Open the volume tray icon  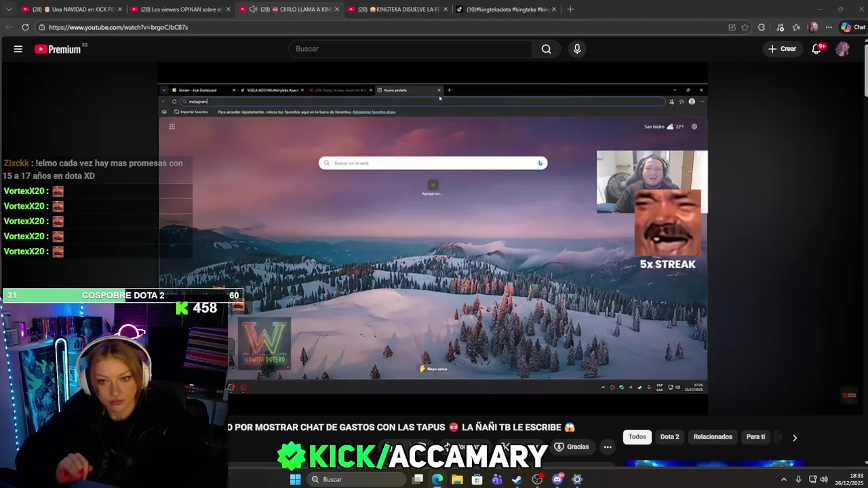tap(824, 479)
